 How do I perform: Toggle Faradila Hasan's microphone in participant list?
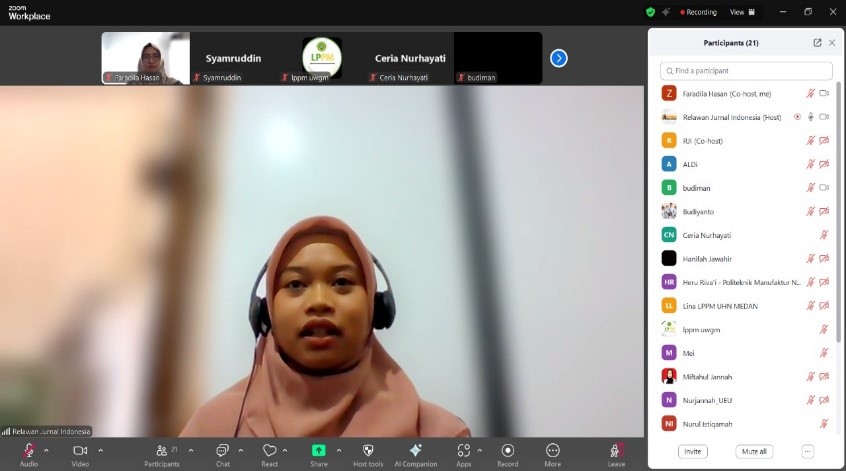pos(811,93)
